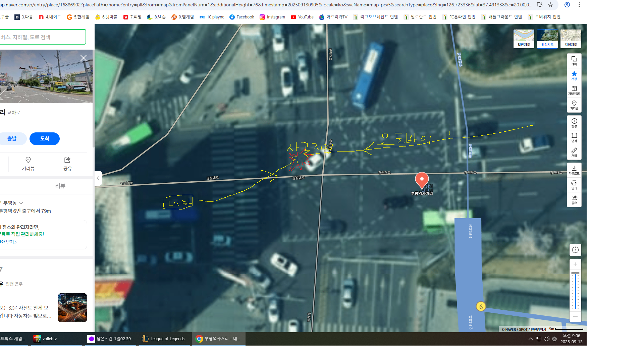
Task: Click the 저장 star icon
Action: click(574, 75)
